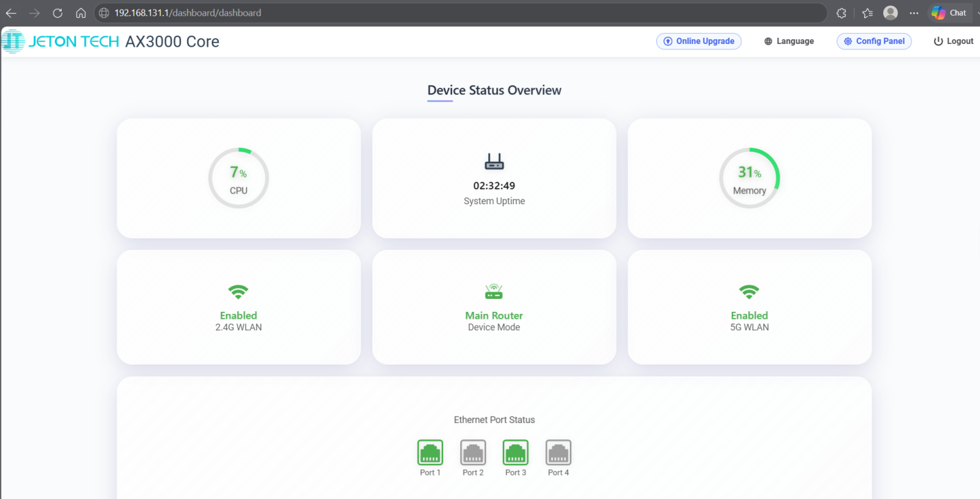Click the 2.4G WLAN label
The width and height of the screenshot is (980, 499).
(239, 328)
